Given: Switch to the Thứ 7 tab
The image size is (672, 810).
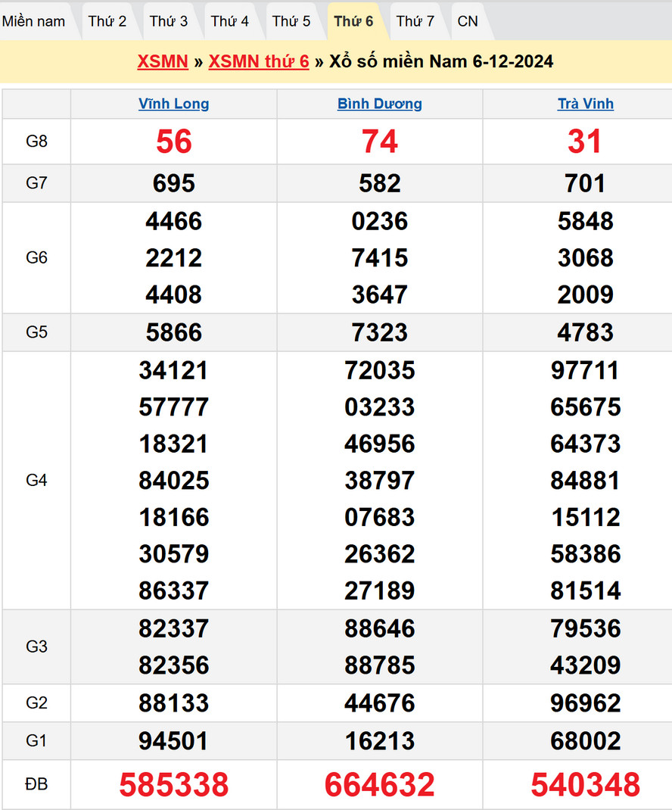Looking at the screenshot, I should (415, 21).
